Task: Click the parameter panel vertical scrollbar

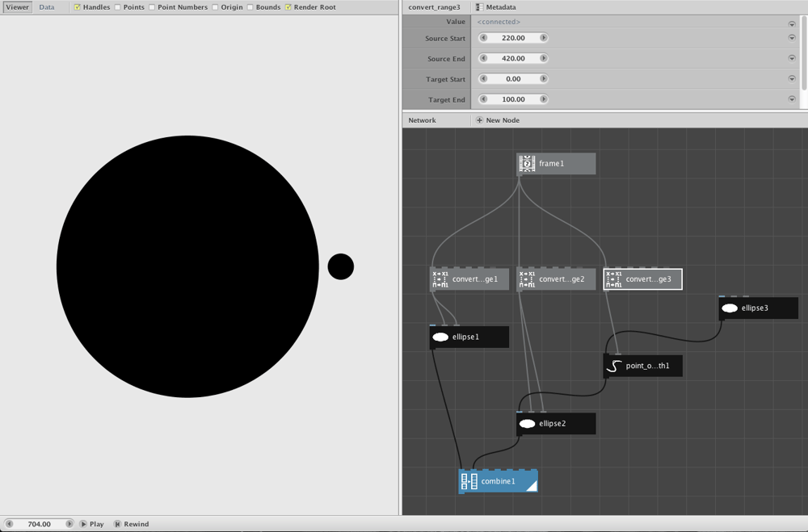Action: (804, 52)
